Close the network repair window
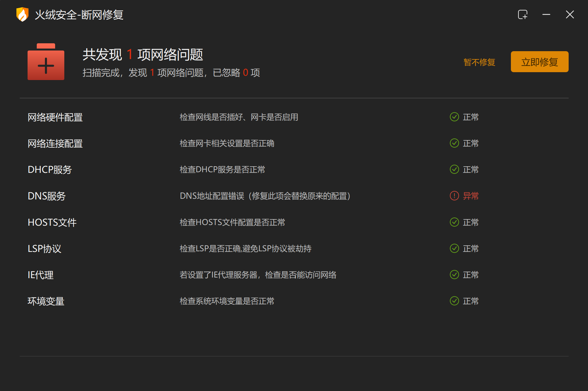The width and height of the screenshot is (588, 391). tap(570, 14)
